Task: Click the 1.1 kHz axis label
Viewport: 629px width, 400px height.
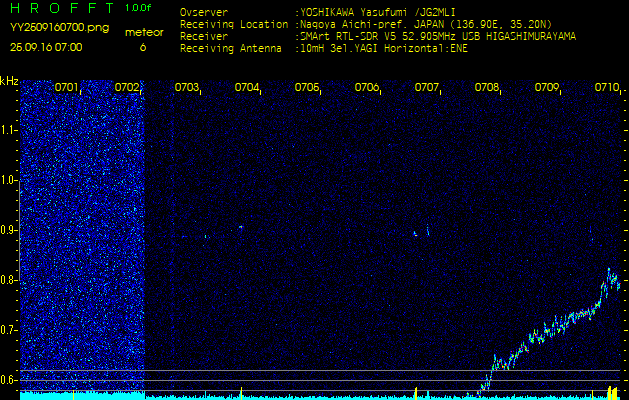Action: point(8,130)
